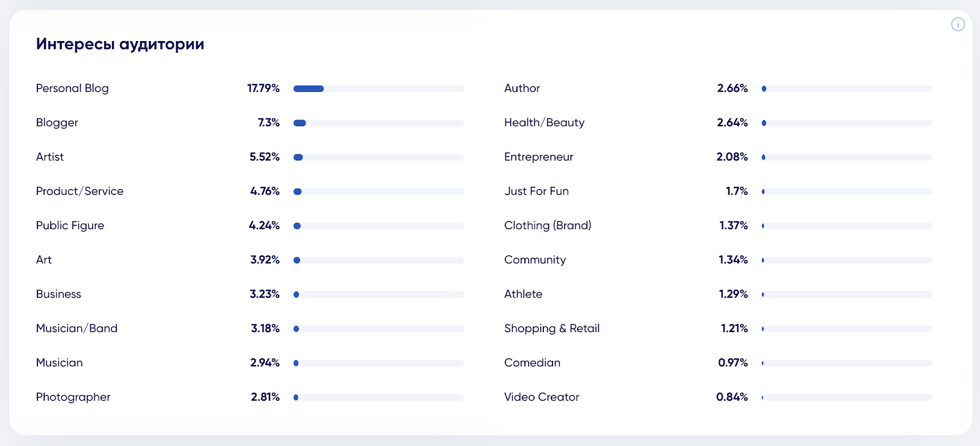This screenshot has width=980, height=446.
Task: Select the Product/Service label
Action: [x=80, y=191]
